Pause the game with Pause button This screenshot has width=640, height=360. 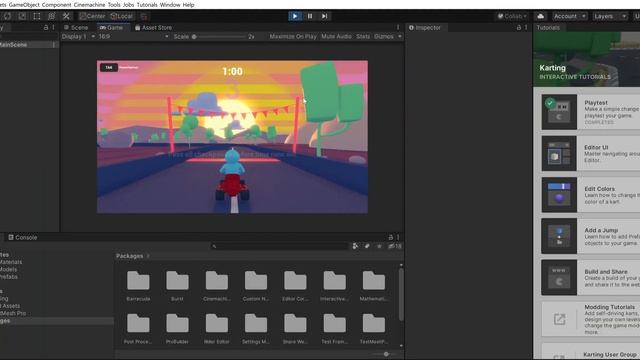click(310, 16)
